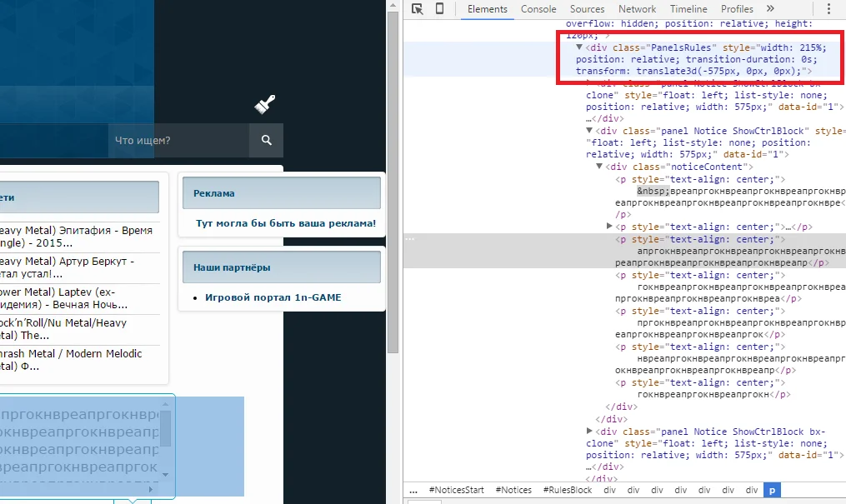Open the Timeline tab
The width and height of the screenshot is (846, 504).
point(688,9)
